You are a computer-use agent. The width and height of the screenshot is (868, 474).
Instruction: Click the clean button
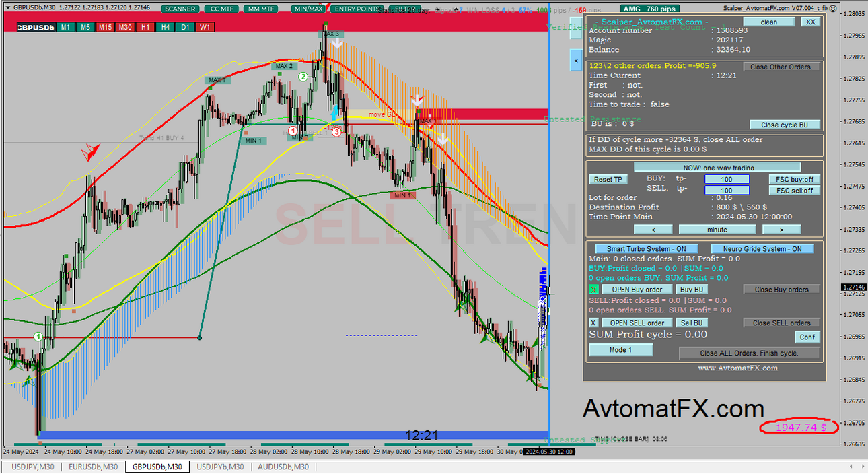coord(768,22)
